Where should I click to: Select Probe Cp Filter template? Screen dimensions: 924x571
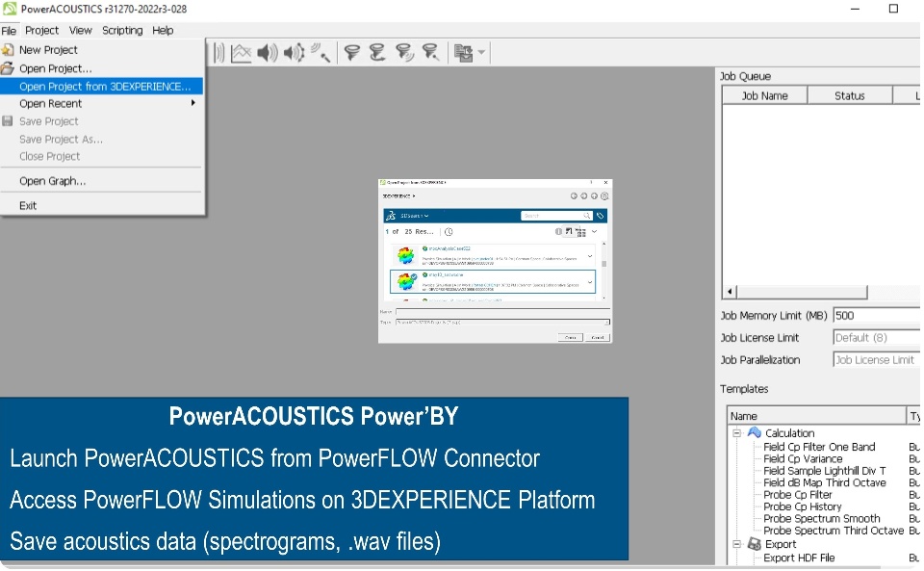[x=797, y=495]
